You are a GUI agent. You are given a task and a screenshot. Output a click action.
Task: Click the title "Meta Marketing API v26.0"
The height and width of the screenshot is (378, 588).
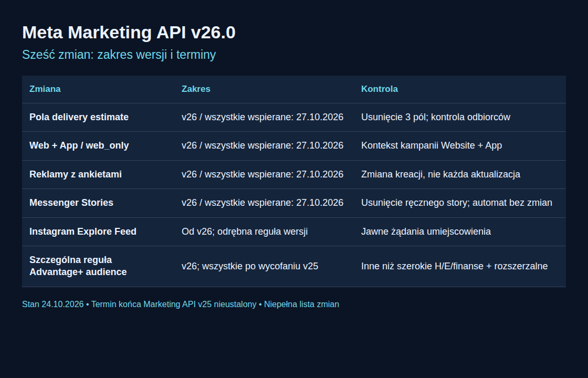129,33
